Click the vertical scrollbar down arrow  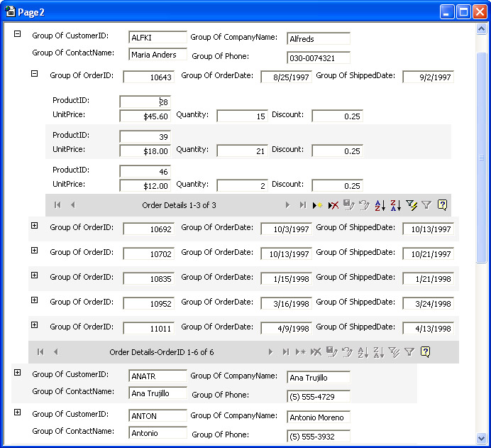point(482,438)
